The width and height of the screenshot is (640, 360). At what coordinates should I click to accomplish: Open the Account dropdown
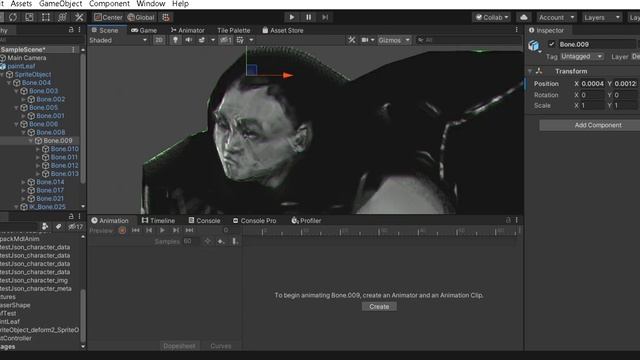(556, 17)
